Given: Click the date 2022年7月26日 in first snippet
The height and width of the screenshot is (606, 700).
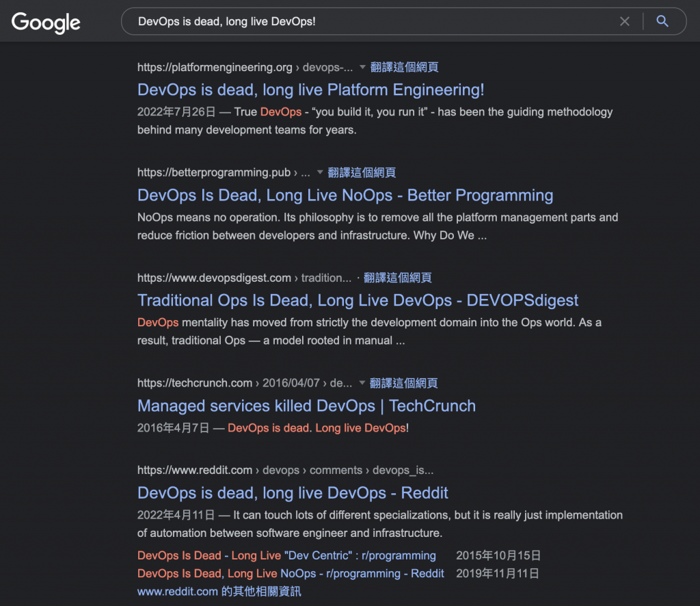Looking at the screenshot, I should pyautogui.click(x=176, y=112).
